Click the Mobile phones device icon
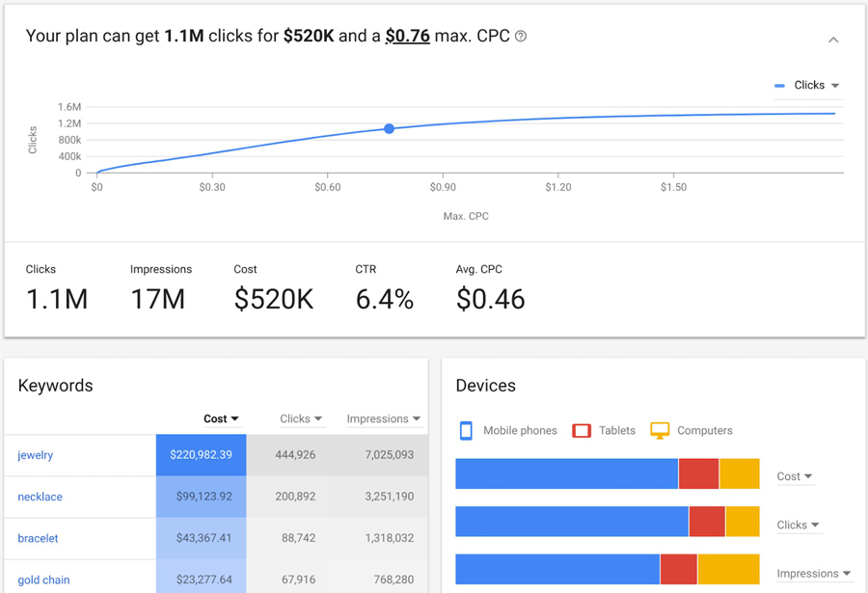Viewport: 868px width, 593px height. coord(466,431)
